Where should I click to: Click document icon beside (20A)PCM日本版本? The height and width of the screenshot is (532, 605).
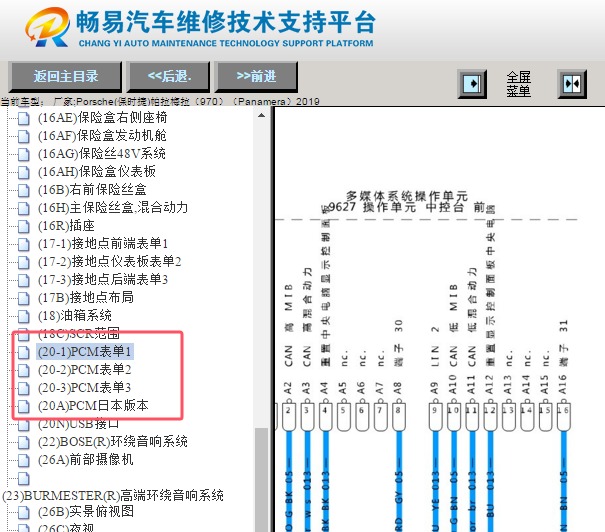pyautogui.click(x=24, y=406)
